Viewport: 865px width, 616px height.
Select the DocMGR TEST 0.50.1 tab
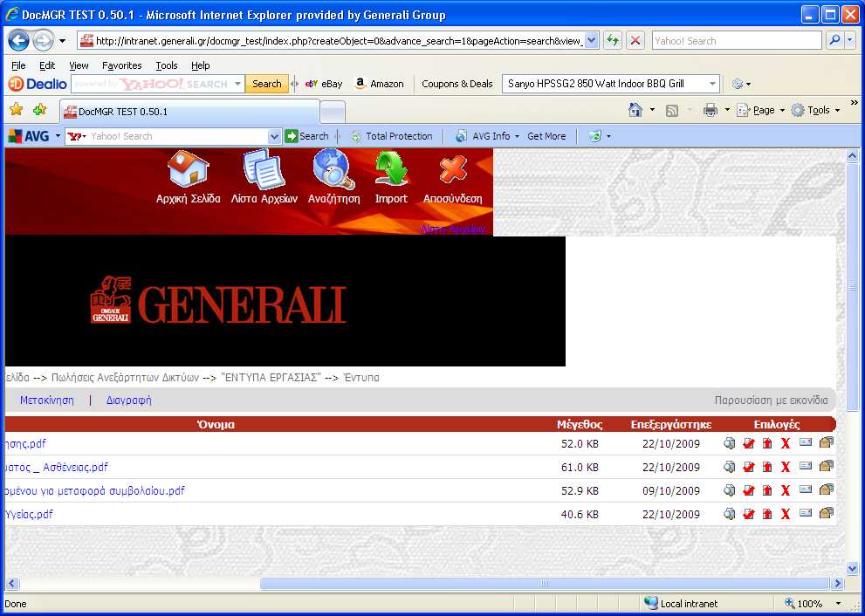pyautogui.click(x=189, y=112)
